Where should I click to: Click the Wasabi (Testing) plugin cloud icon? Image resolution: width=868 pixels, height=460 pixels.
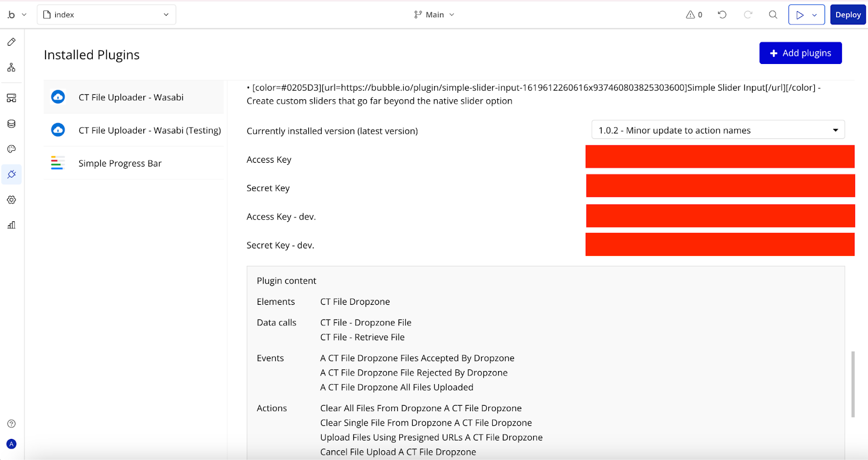[x=58, y=130]
